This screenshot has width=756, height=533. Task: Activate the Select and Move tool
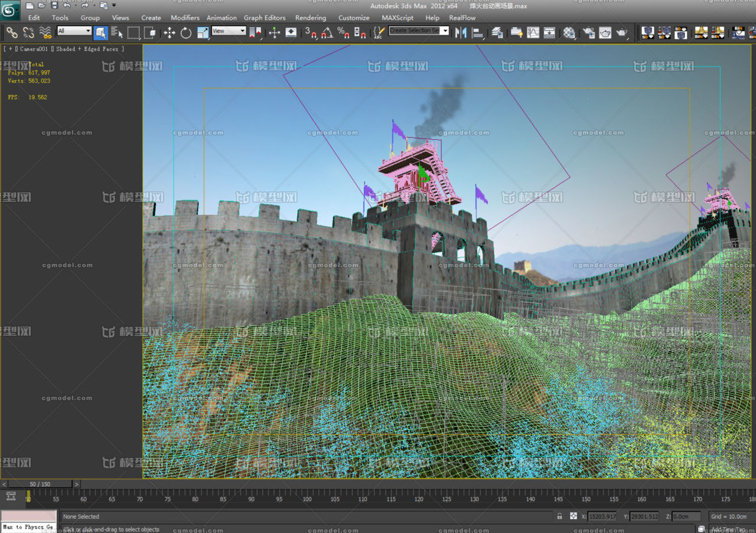(x=170, y=32)
